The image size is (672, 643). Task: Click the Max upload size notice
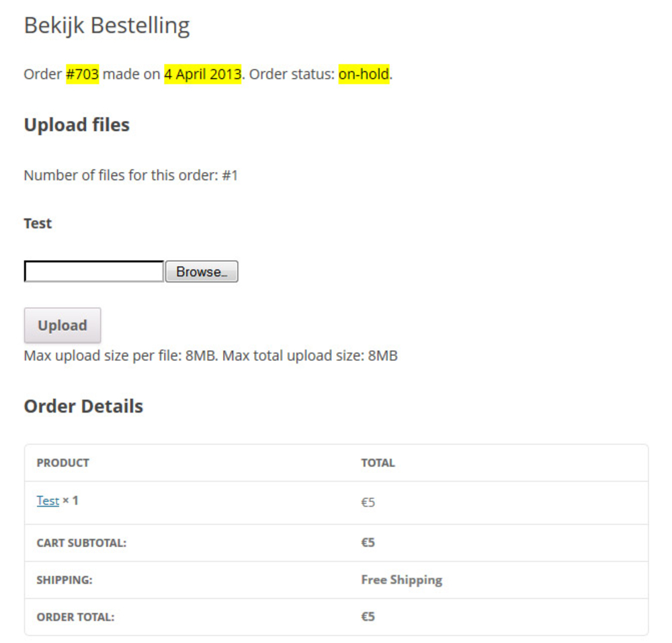point(210,355)
